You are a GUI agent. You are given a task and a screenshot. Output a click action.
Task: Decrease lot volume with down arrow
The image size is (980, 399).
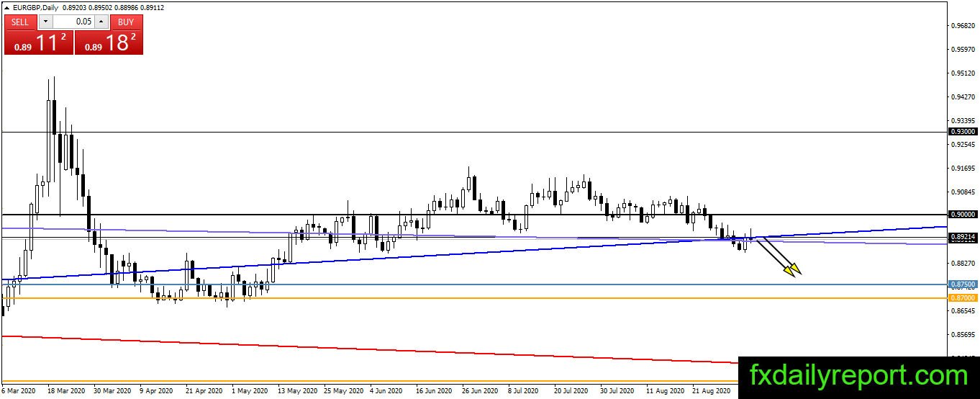coord(45,22)
